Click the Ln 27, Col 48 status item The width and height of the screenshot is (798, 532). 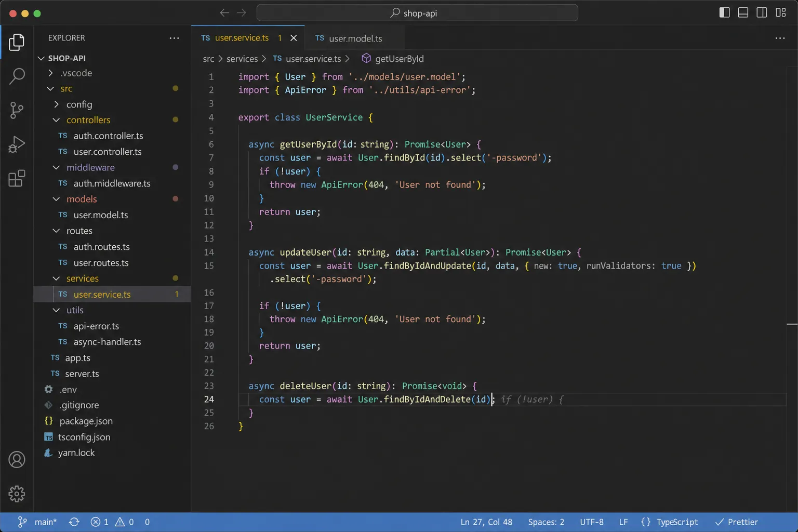(x=486, y=522)
